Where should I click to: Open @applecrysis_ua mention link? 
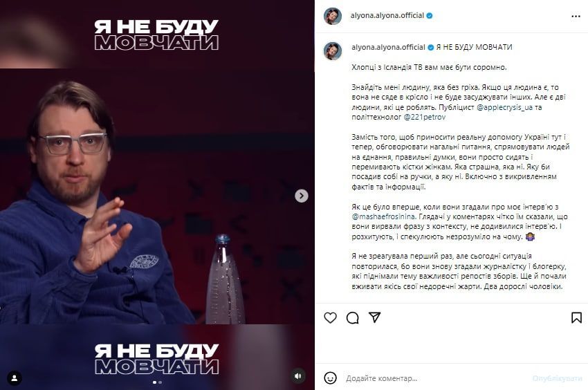pos(504,107)
